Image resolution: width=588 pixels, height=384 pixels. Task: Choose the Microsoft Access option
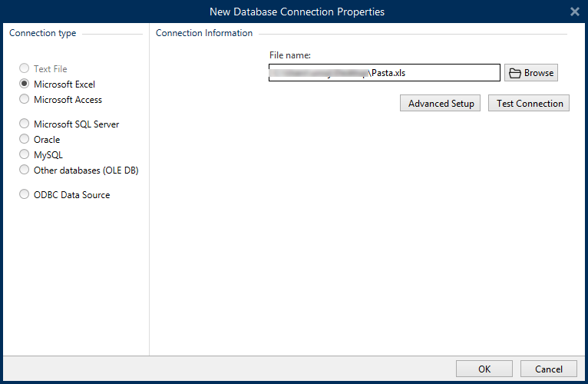pos(25,100)
